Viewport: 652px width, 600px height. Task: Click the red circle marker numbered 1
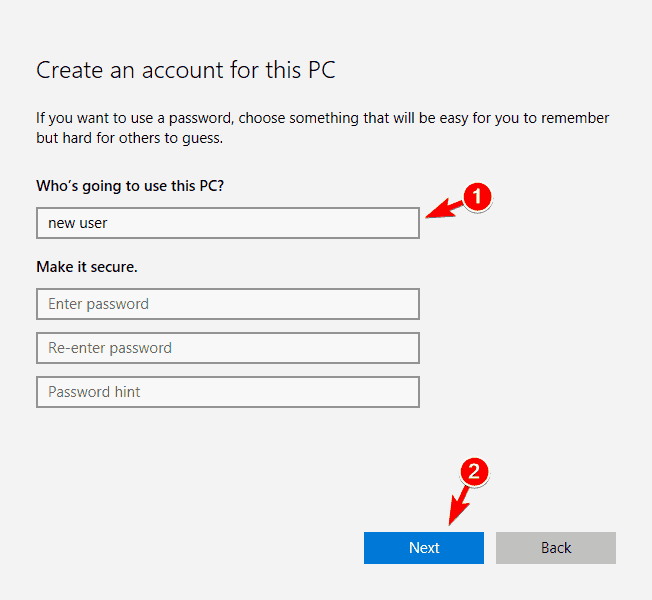click(x=477, y=197)
